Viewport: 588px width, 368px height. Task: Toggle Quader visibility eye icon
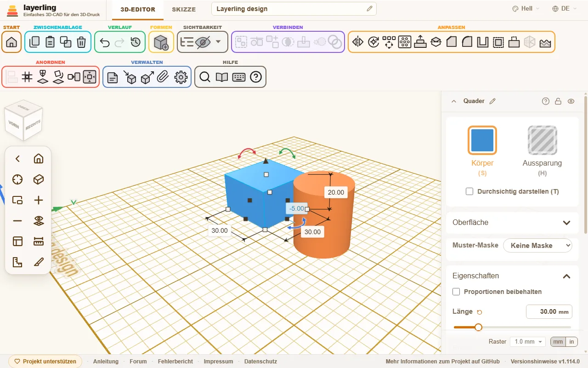571,101
